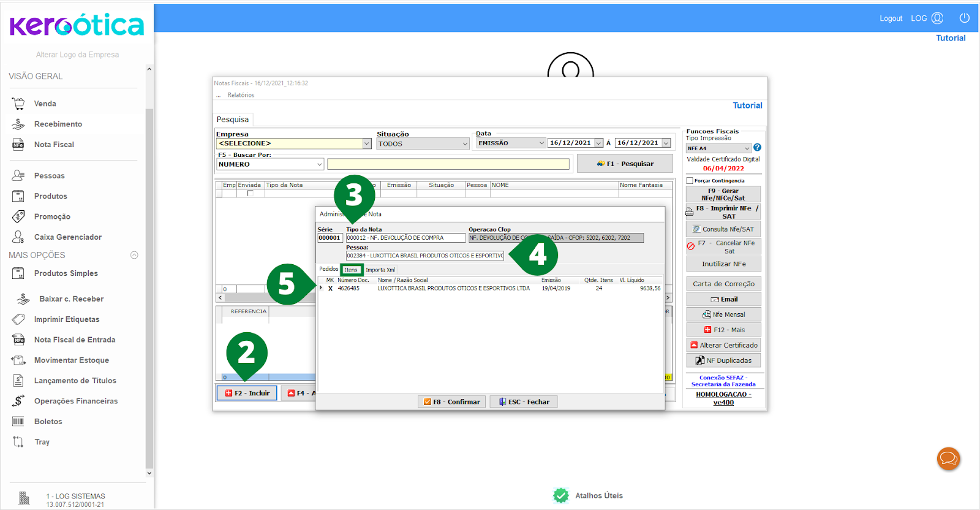Click the Operações Financeiras dollar icon
Viewport: 980px width, 510px height.
point(18,401)
